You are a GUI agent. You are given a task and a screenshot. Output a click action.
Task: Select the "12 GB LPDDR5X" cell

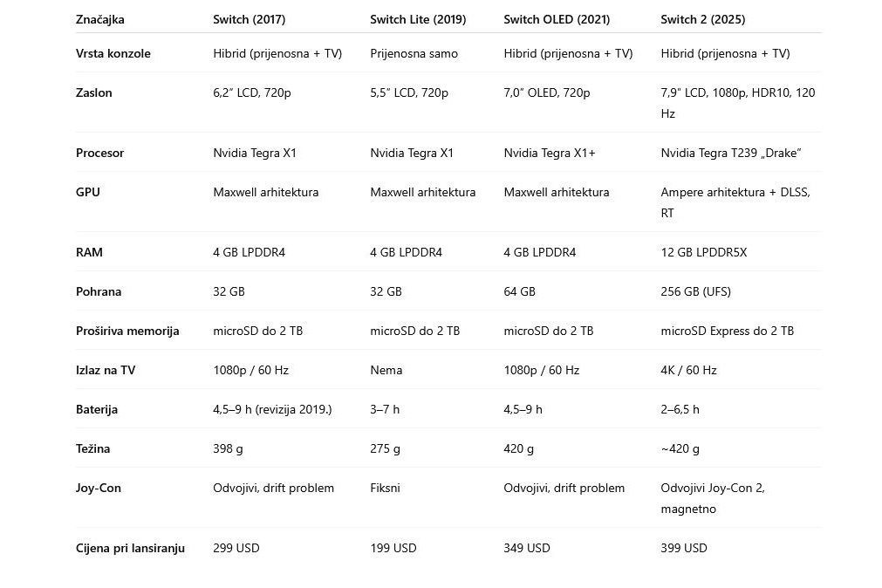[703, 252]
